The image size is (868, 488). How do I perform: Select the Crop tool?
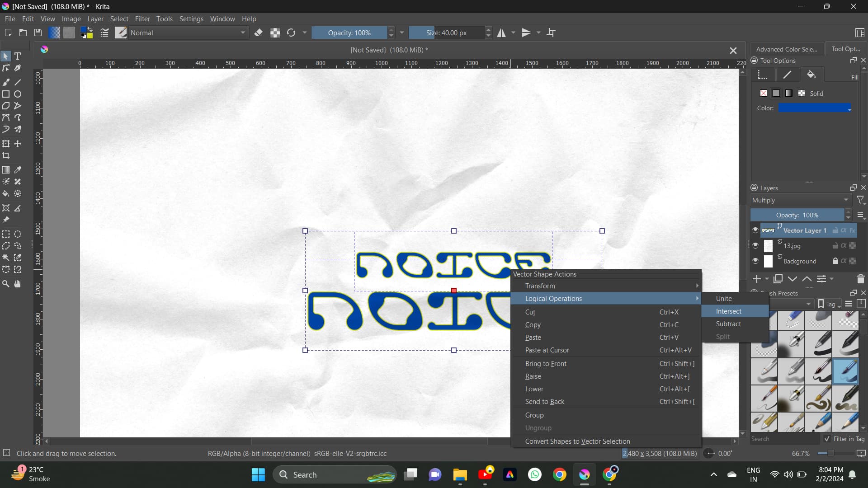(x=6, y=155)
